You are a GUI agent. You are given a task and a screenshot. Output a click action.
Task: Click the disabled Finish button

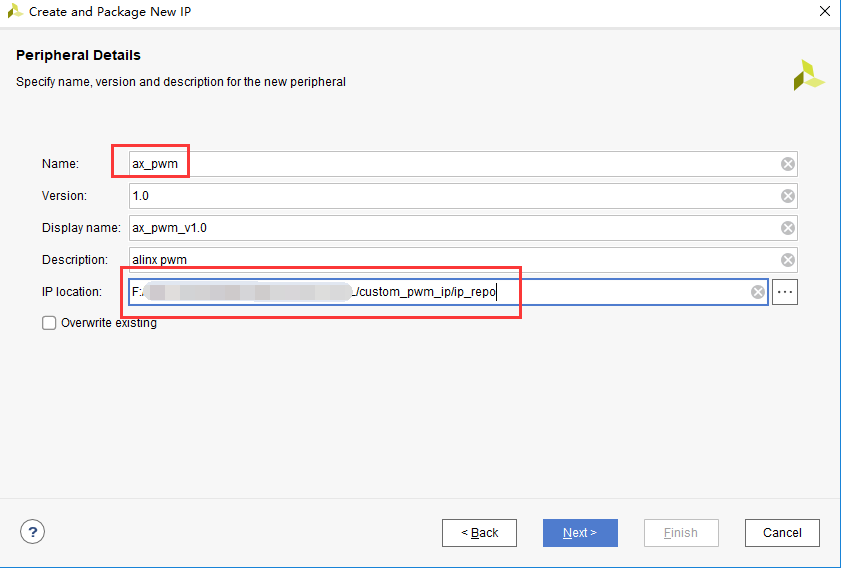point(681,533)
